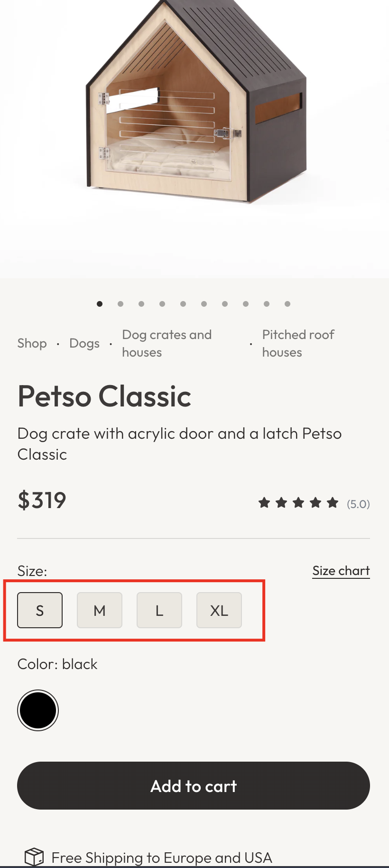Open Dog crates and houses breadcrumb
The image size is (389, 868).
[167, 343]
